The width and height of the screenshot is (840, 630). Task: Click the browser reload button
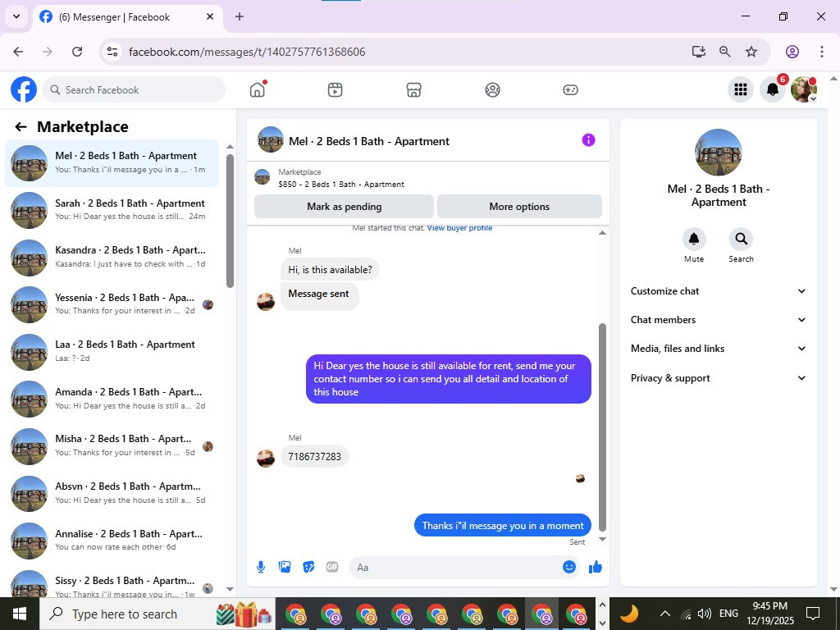coord(77,52)
